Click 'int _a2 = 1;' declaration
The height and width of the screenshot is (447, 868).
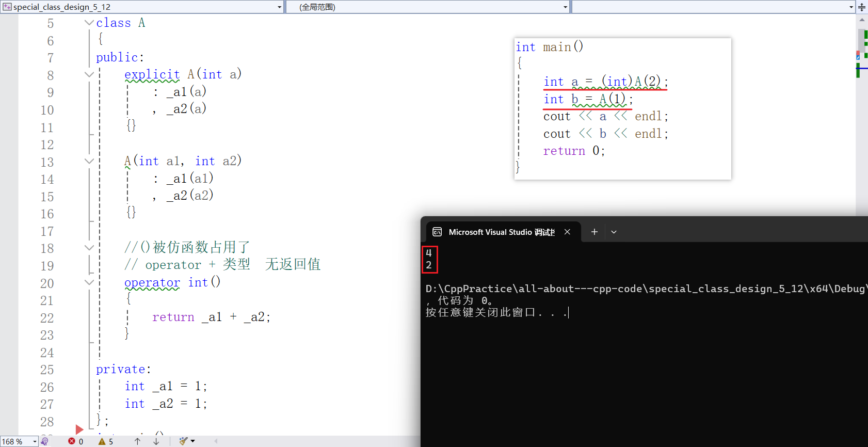pos(166,404)
